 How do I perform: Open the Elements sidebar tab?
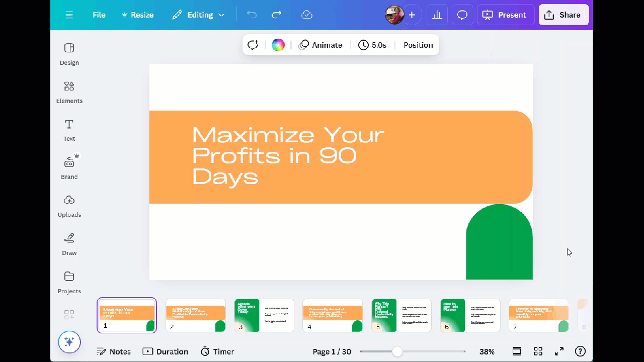[x=69, y=93]
